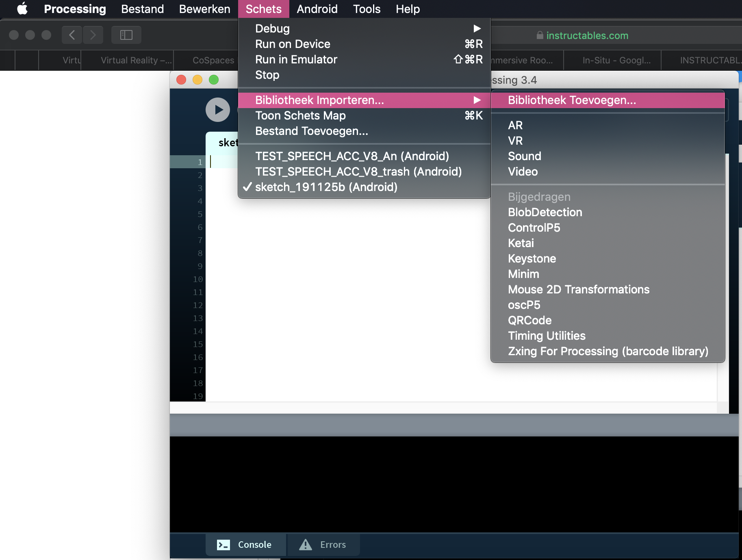742x560 pixels.
Task: Switch to Virtual Reality Safari tab
Action: (128, 60)
